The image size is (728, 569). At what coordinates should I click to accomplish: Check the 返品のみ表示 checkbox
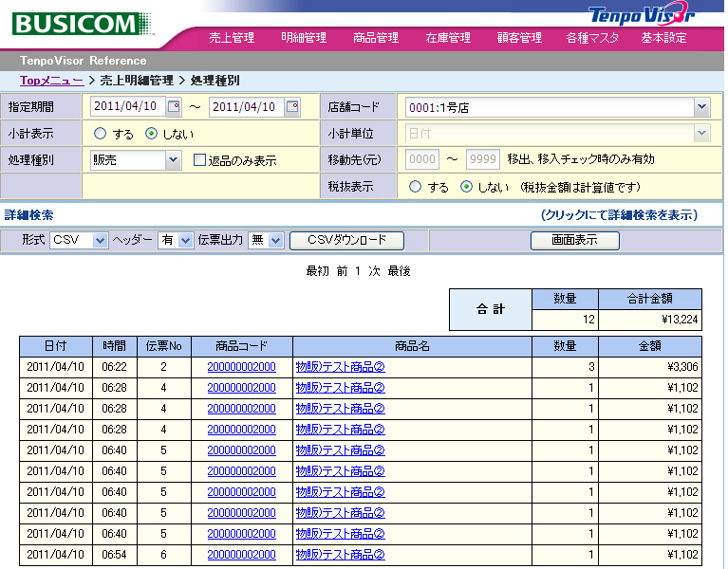tap(199, 160)
